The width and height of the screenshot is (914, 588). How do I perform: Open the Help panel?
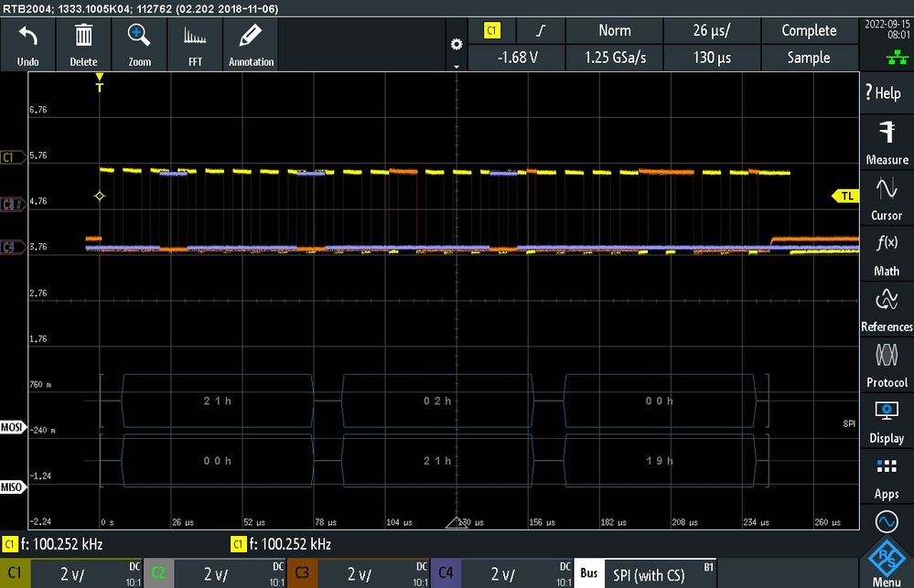[x=886, y=92]
